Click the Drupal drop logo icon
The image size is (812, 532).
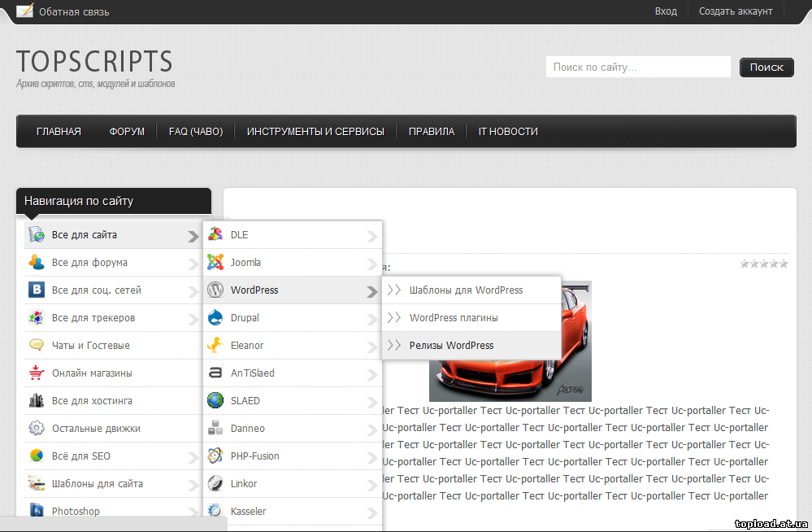click(215, 317)
